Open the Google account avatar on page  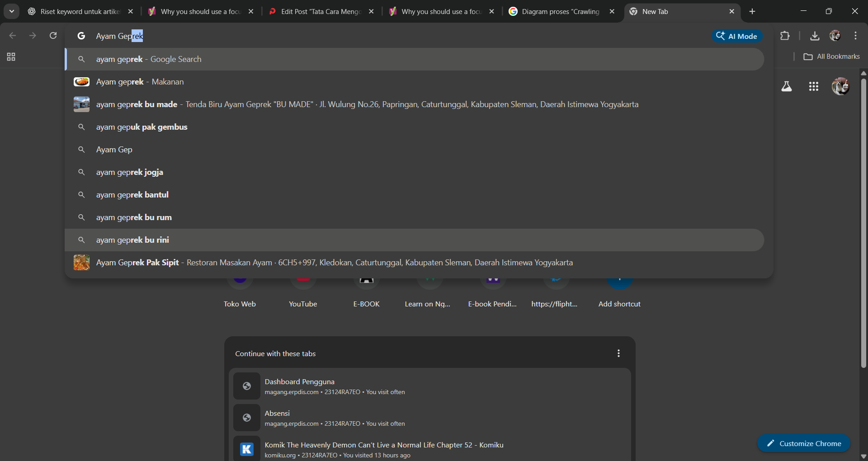point(841,86)
